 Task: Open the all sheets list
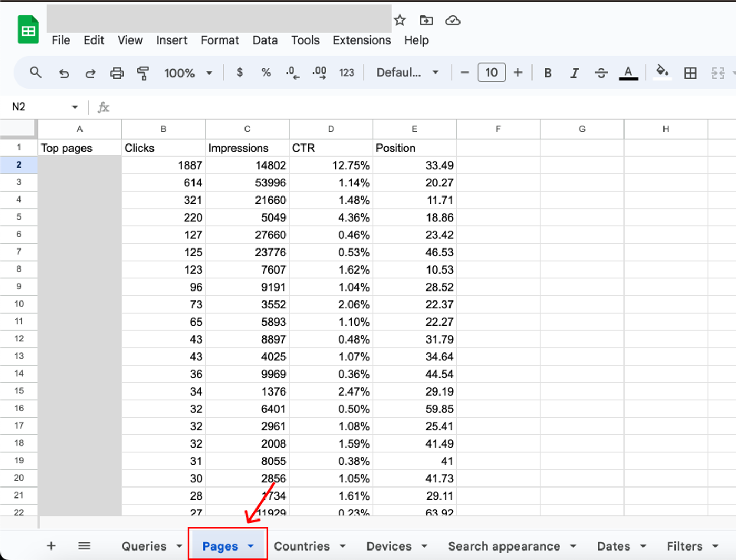tap(84, 546)
